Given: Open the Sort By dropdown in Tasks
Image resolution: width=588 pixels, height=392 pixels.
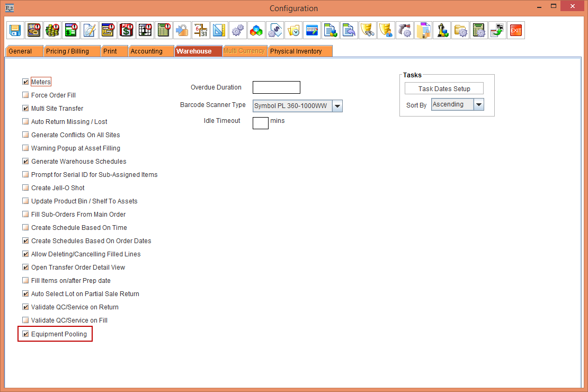Looking at the screenshot, I should (x=478, y=104).
